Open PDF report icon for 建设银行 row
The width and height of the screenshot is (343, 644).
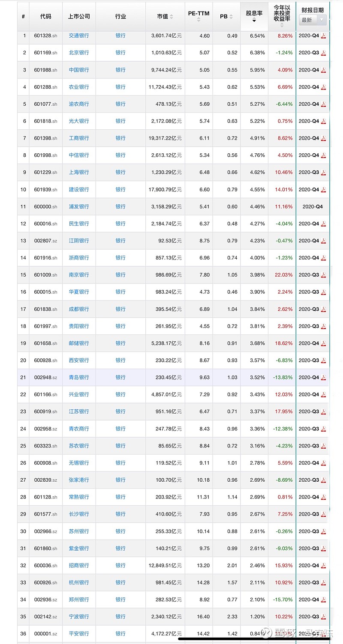[324, 190]
